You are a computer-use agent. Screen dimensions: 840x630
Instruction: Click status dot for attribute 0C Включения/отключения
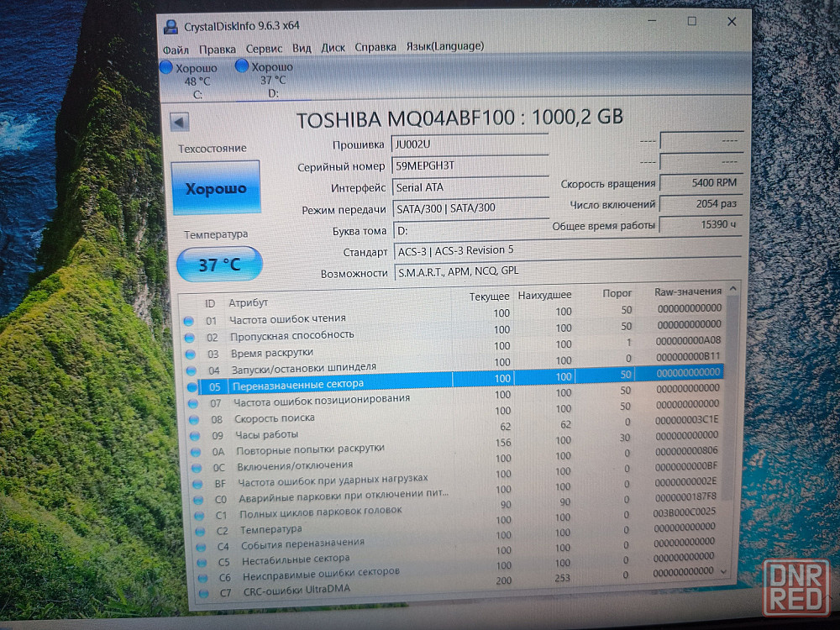coord(197,468)
